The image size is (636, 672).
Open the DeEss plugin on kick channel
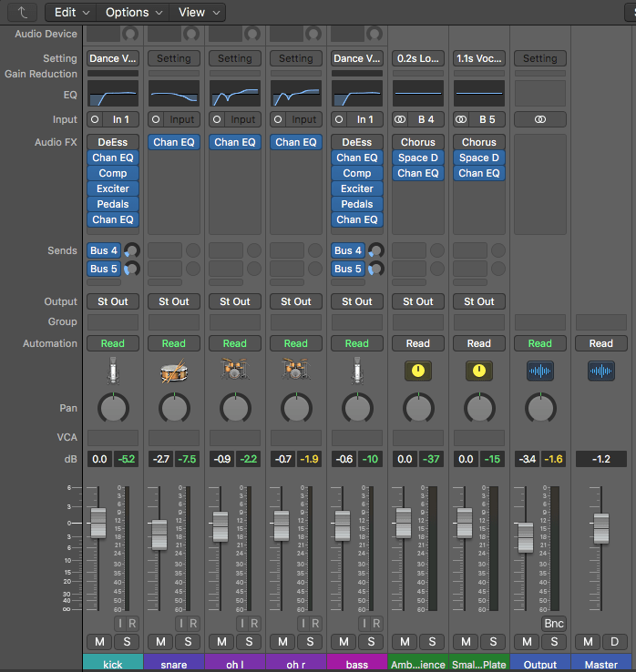(x=113, y=142)
